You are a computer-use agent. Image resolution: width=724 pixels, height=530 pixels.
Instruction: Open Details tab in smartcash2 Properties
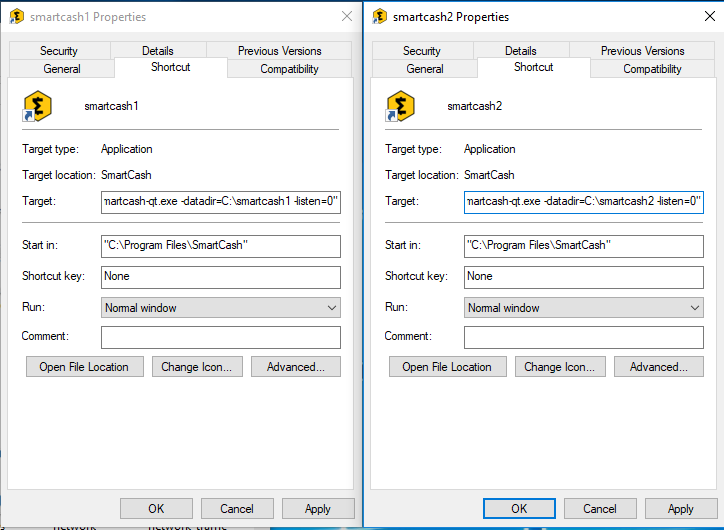click(521, 51)
